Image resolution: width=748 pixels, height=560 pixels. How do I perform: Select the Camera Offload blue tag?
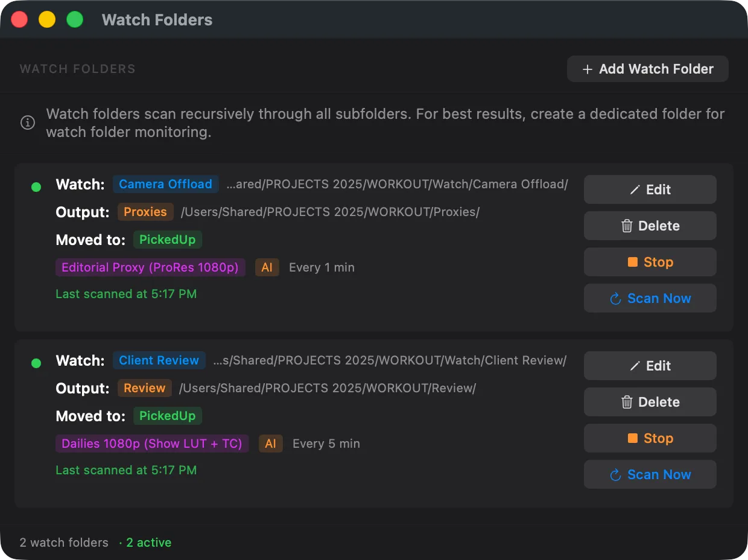point(165,184)
